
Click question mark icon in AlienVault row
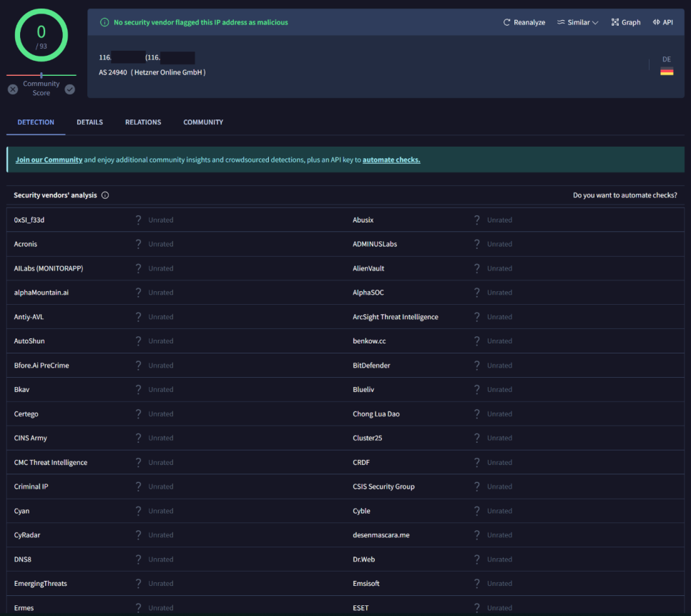click(x=477, y=268)
